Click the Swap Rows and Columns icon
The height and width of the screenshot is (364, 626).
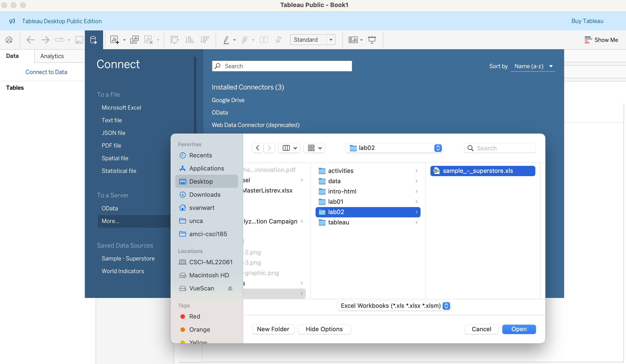[x=174, y=40]
